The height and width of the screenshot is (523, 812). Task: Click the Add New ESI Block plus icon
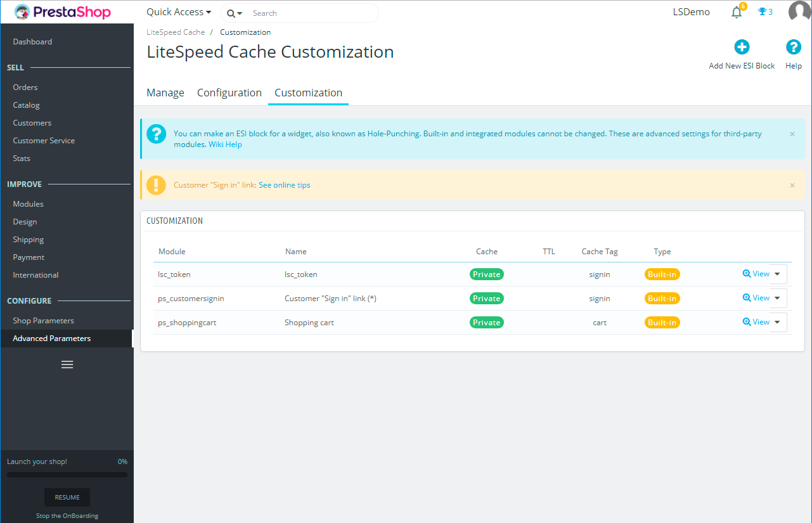[x=742, y=47]
